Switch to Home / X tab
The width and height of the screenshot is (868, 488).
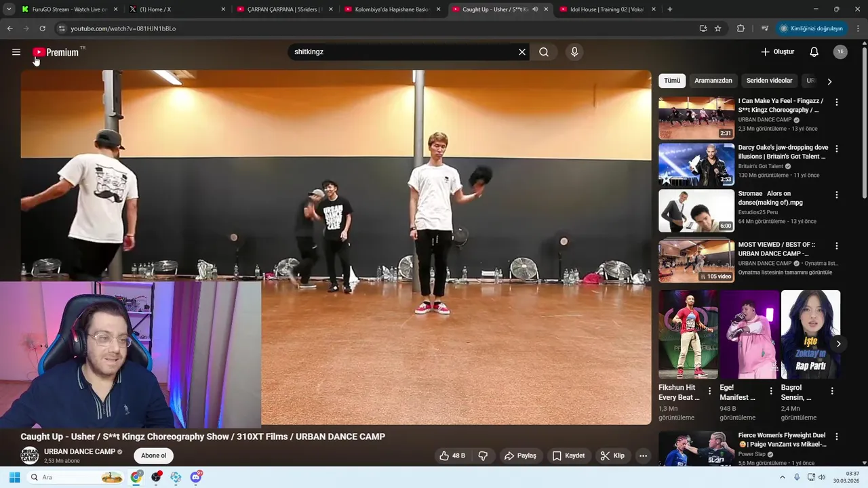(176, 9)
